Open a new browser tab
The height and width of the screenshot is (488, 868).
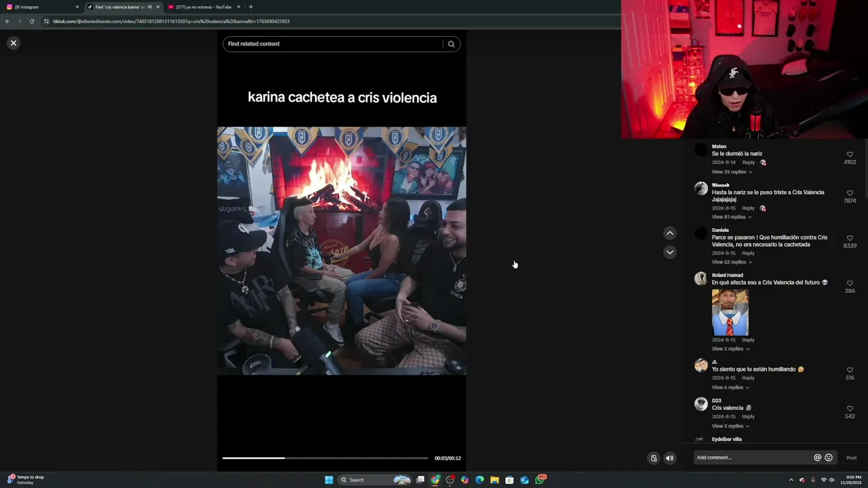point(251,7)
